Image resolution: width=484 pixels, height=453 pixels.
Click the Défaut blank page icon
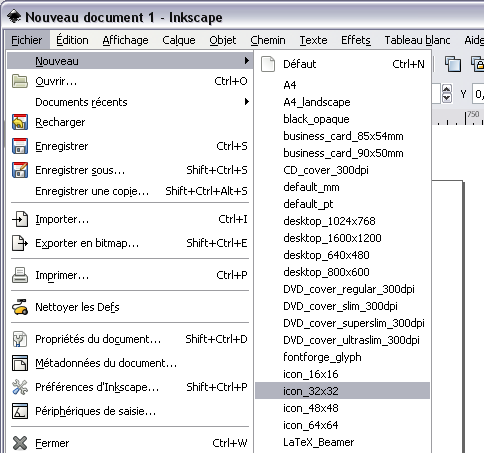pos(268,64)
